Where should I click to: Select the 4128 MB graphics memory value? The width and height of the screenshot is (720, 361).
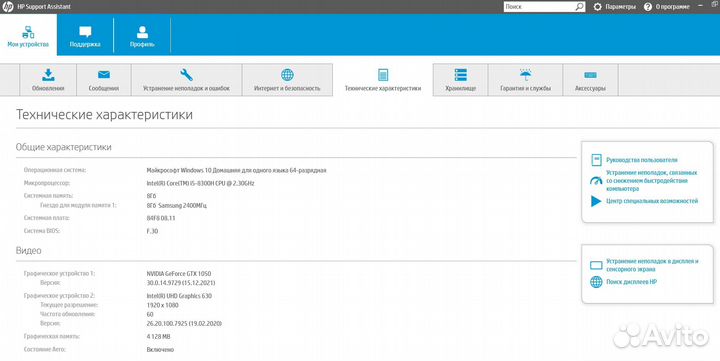158,337
